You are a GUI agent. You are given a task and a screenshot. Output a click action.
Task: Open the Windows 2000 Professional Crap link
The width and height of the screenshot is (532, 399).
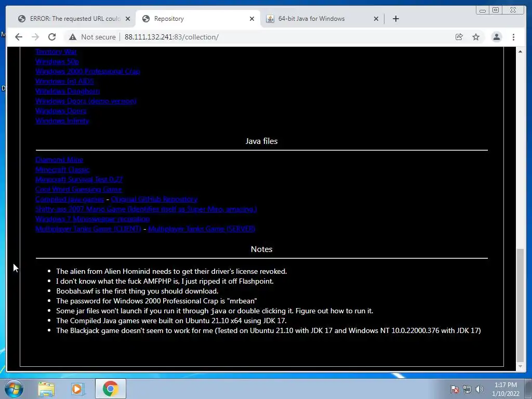[x=87, y=71]
